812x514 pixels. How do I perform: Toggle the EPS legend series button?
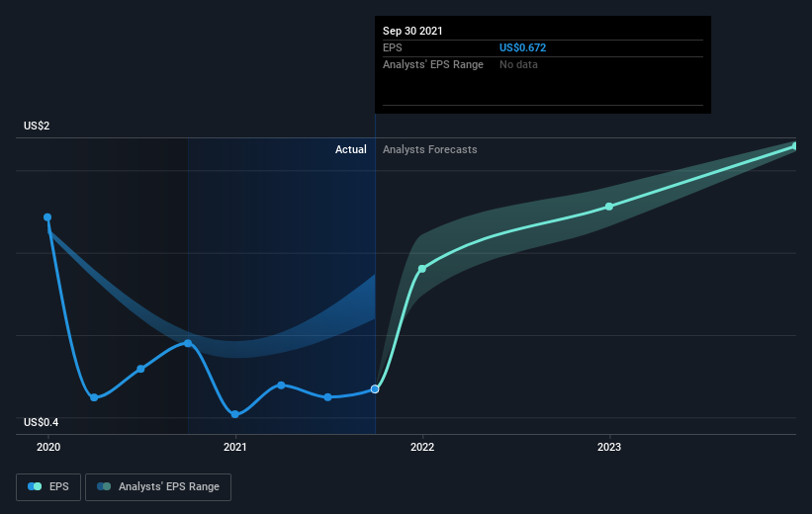(48, 487)
